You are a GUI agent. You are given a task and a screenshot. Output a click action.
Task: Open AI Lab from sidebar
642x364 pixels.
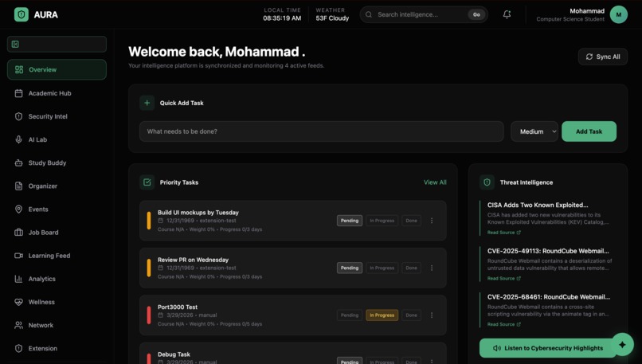pyautogui.click(x=57, y=139)
